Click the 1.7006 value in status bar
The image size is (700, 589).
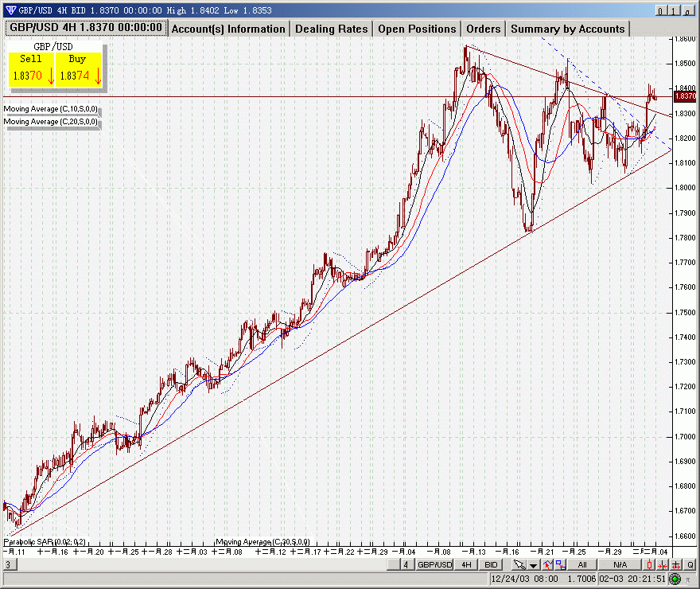click(x=581, y=579)
